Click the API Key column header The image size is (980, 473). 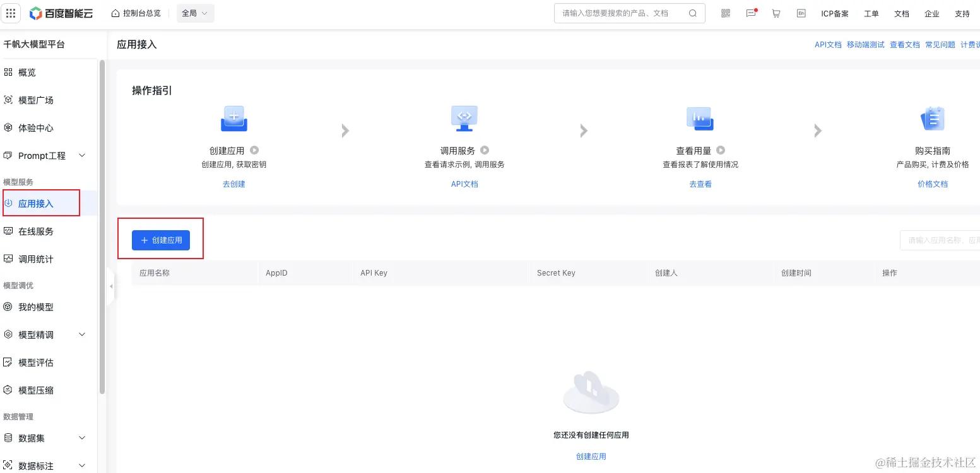374,273
